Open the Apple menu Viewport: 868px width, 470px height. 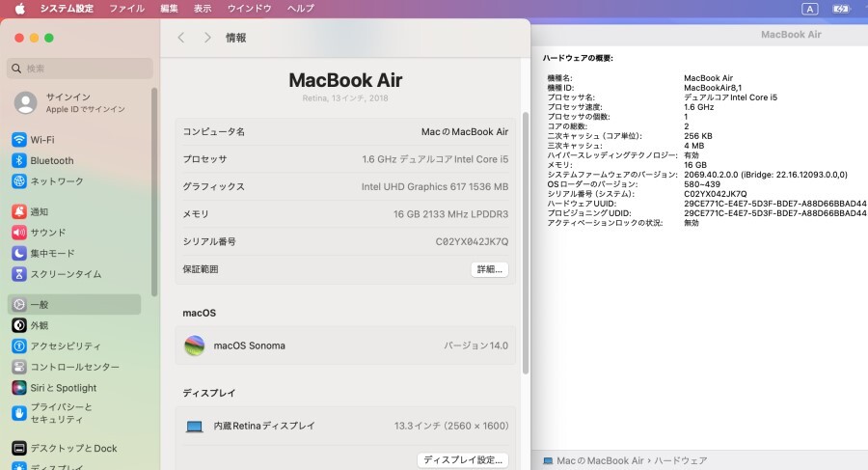pos(20,9)
